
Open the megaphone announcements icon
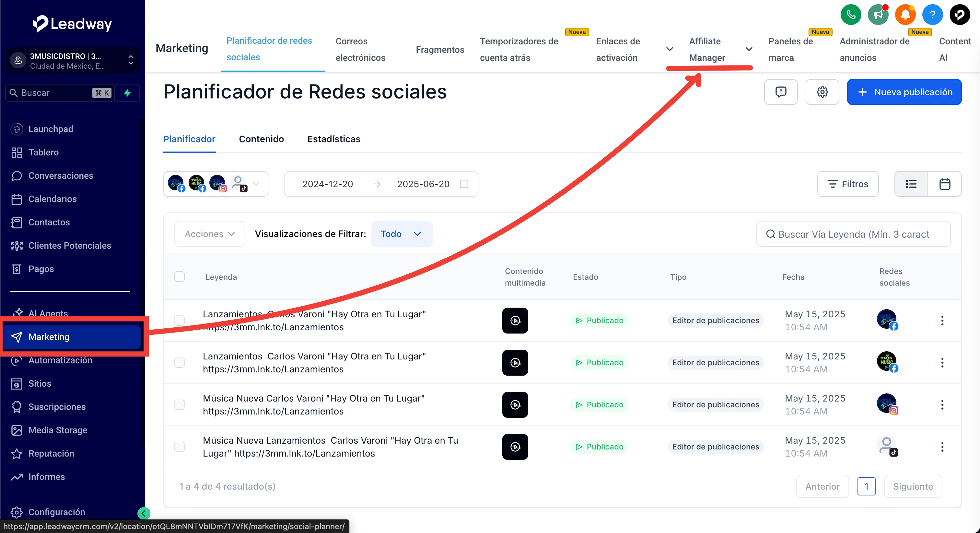[x=878, y=15]
